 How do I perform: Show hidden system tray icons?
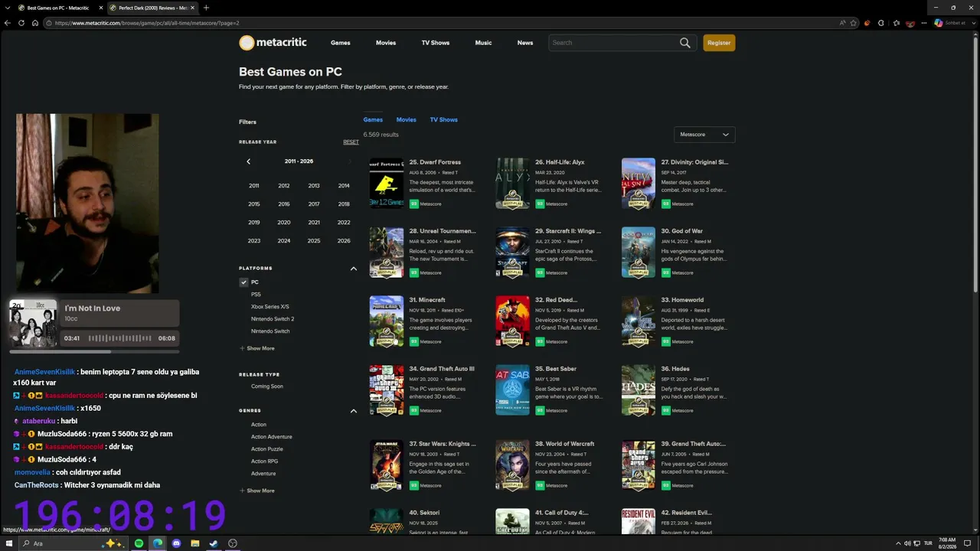pos(897,543)
